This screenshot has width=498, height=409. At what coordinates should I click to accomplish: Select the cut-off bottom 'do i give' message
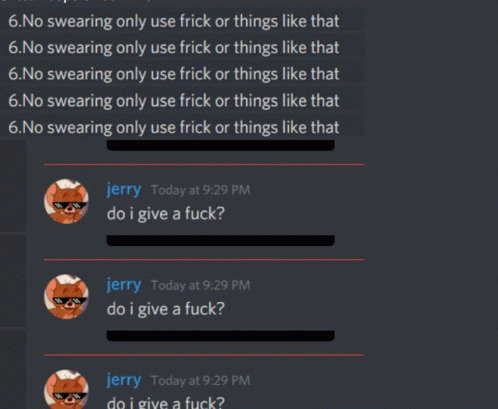(x=166, y=402)
